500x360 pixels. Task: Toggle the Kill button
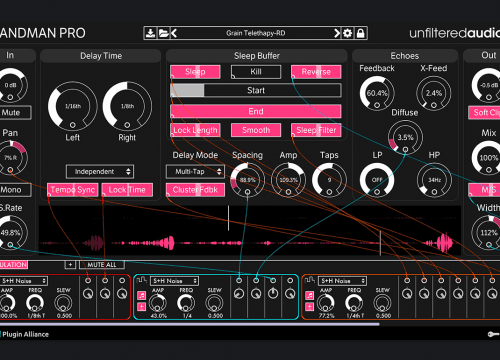pyautogui.click(x=256, y=72)
